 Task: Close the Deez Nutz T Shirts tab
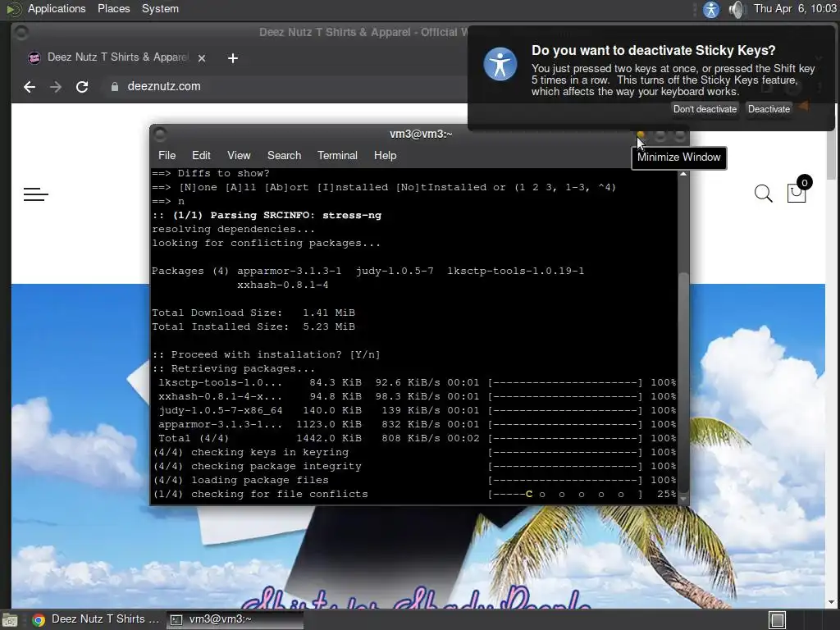click(202, 58)
